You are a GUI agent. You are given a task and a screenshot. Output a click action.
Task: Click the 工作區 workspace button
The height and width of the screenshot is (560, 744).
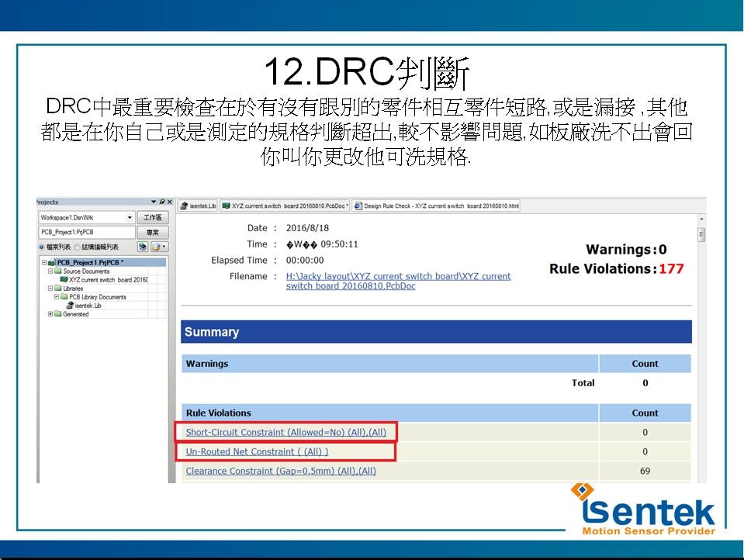pos(153,217)
